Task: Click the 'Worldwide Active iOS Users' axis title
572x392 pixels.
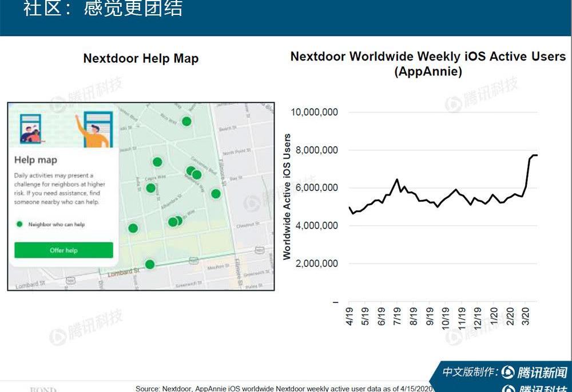Action: [287, 197]
